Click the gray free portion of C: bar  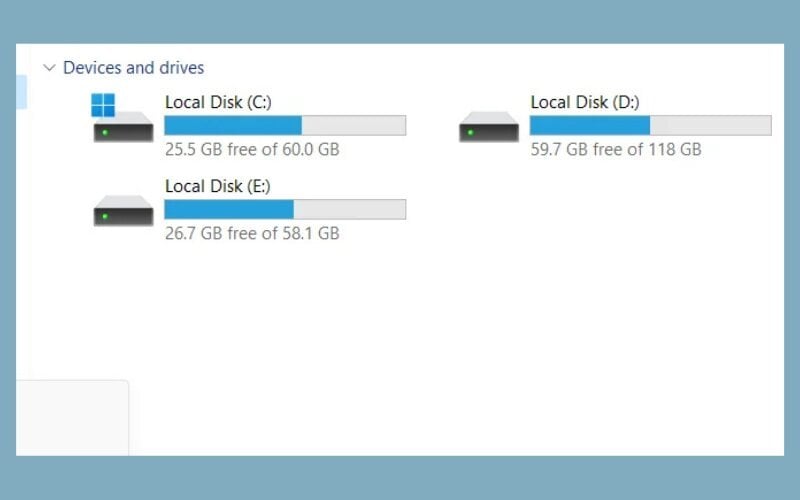click(x=353, y=125)
